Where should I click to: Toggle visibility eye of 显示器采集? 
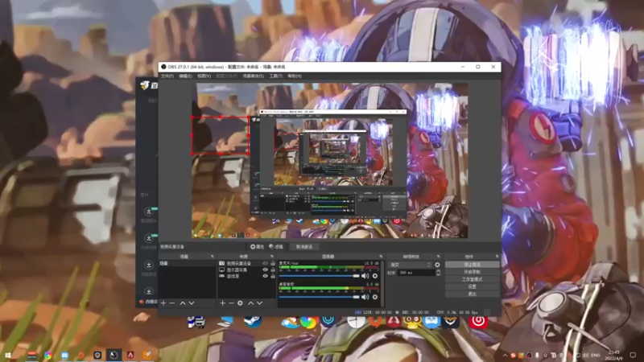pyautogui.click(x=266, y=270)
